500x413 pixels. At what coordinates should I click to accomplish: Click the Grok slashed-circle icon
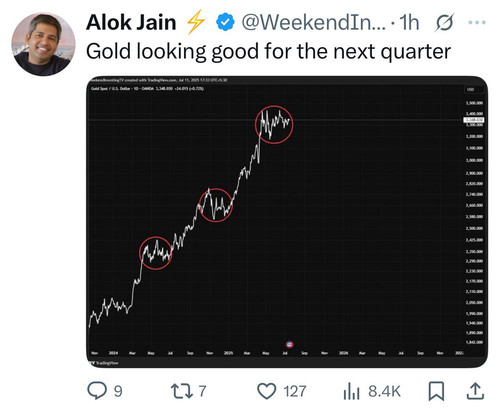[444, 23]
